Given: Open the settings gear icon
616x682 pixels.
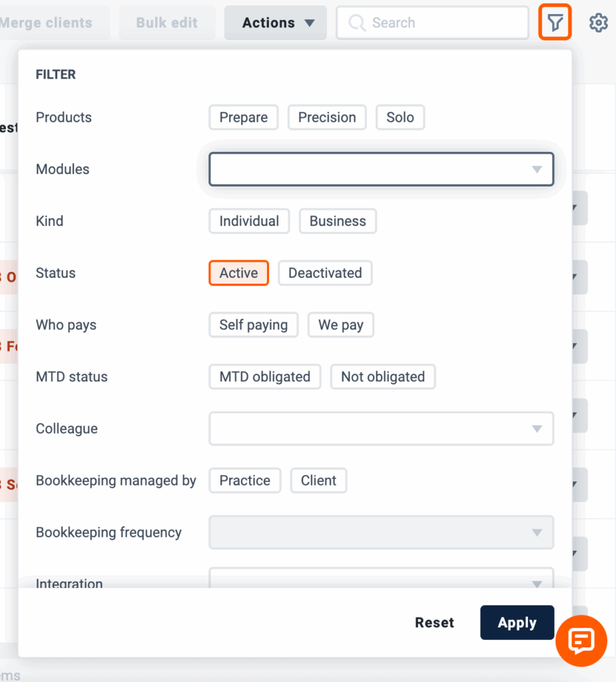Looking at the screenshot, I should click(598, 23).
